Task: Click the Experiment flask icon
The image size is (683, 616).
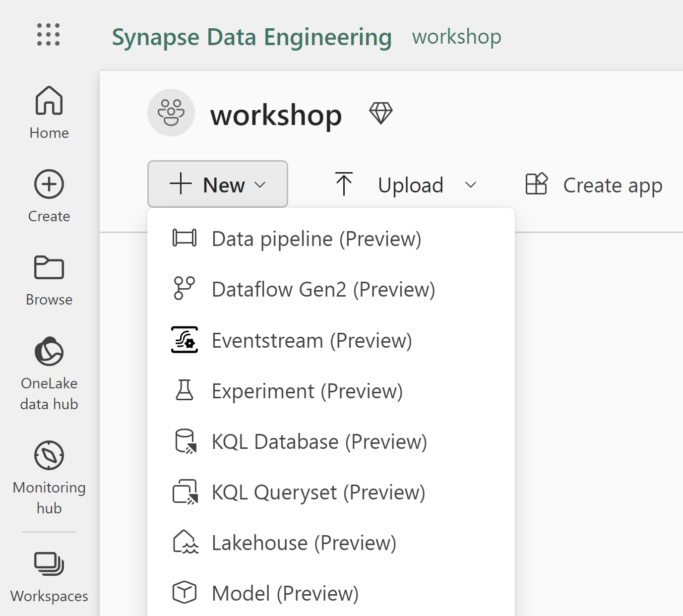Action: 185,390
